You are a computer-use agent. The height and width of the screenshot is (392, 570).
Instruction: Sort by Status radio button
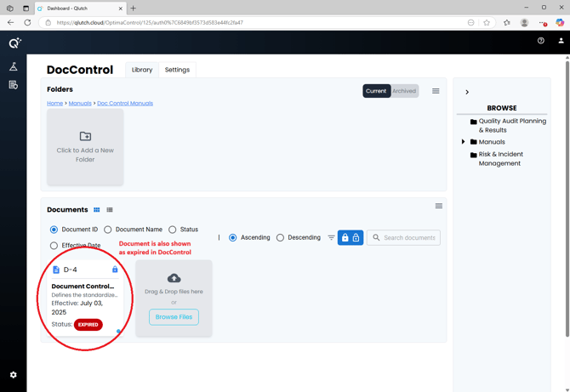[173, 230]
